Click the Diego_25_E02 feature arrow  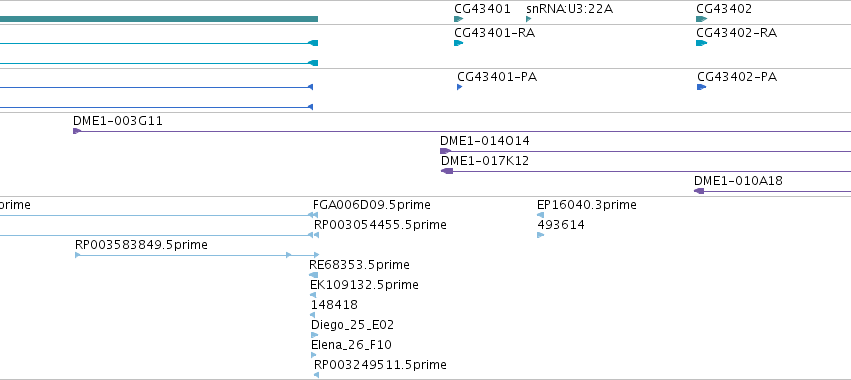(314, 335)
